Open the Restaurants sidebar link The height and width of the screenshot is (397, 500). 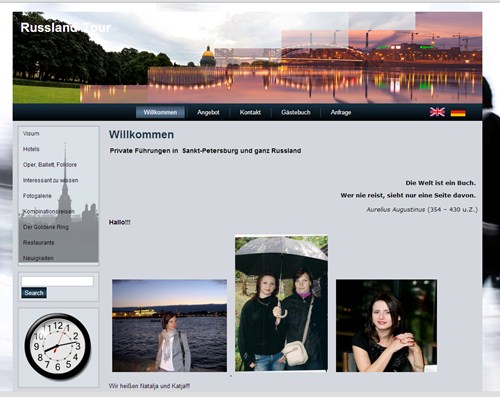(x=38, y=242)
